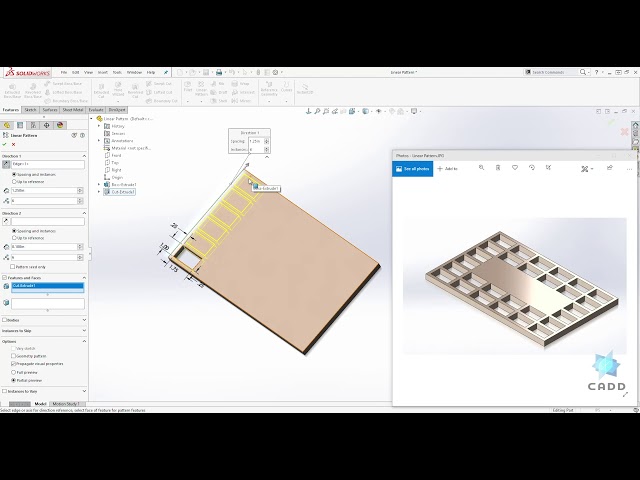
Task: Accept the Linear Pattern with green checkmark
Action: coord(4,144)
